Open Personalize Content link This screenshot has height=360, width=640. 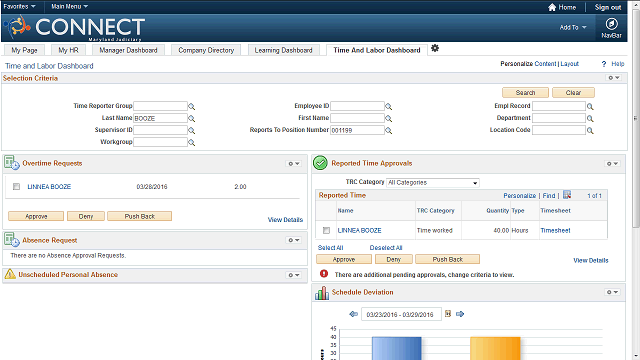click(x=545, y=64)
